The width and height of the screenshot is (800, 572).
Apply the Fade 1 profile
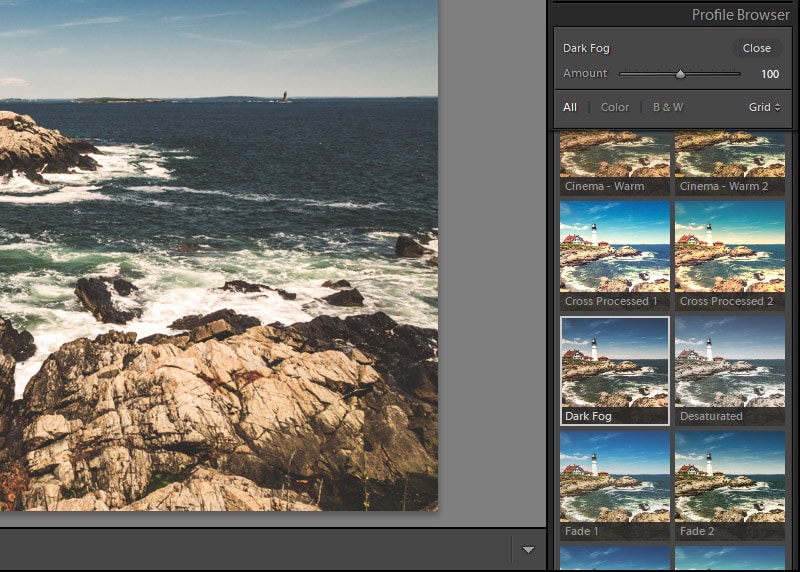coord(615,485)
